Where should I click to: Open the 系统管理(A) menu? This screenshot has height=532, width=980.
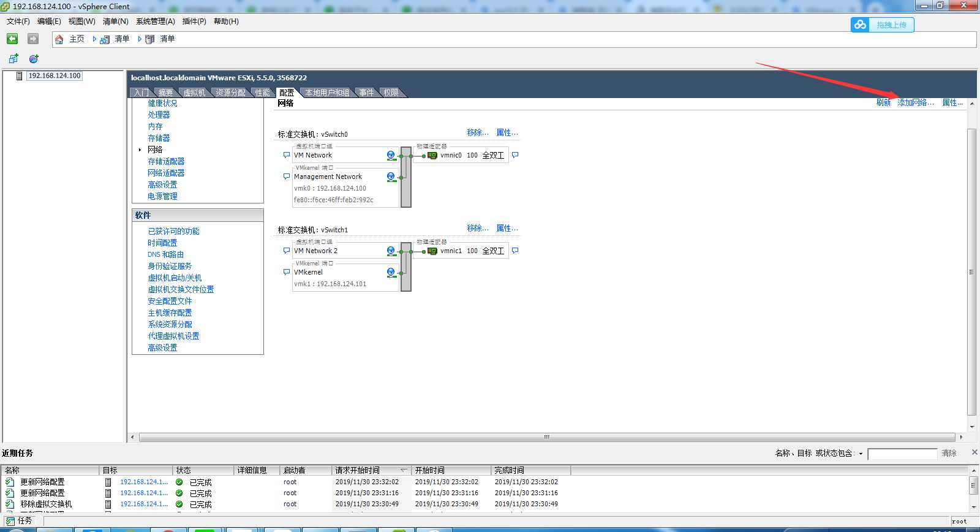[155, 21]
